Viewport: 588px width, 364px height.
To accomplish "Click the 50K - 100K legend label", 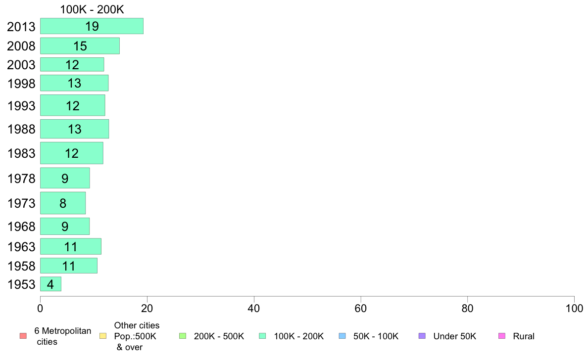I will pos(376,336).
